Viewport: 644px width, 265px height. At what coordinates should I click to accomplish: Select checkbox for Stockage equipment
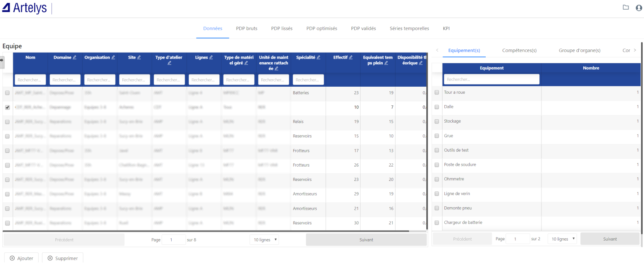tap(437, 121)
